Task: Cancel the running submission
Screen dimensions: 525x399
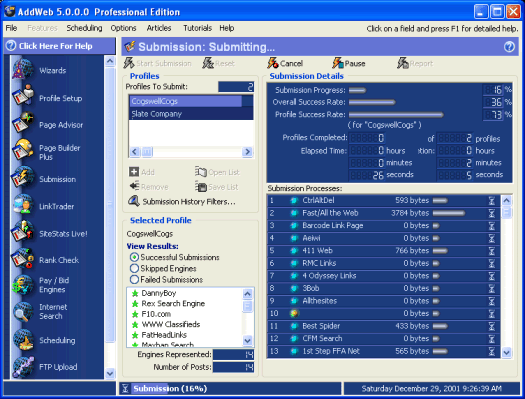Action: (x=285, y=63)
